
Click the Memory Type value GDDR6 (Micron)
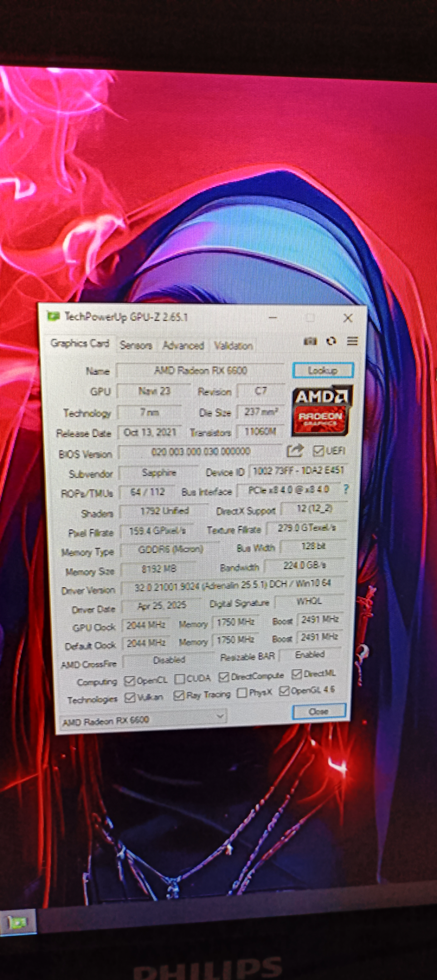point(170,550)
